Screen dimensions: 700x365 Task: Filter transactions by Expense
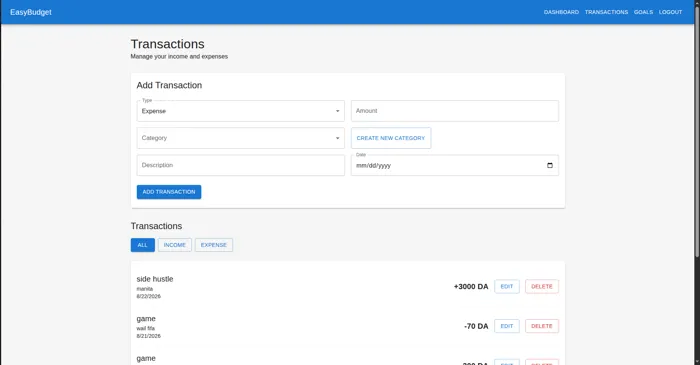tap(214, 245)
